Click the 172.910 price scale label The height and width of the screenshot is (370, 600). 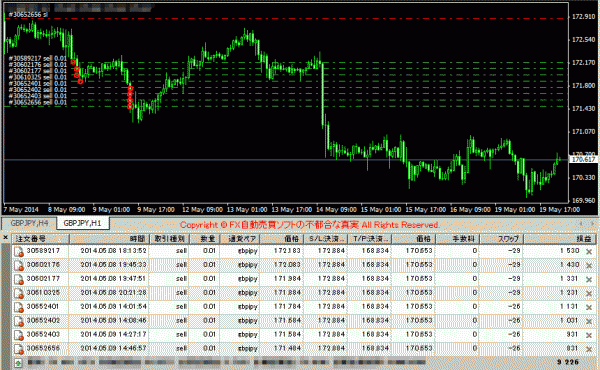click(584, 17)
